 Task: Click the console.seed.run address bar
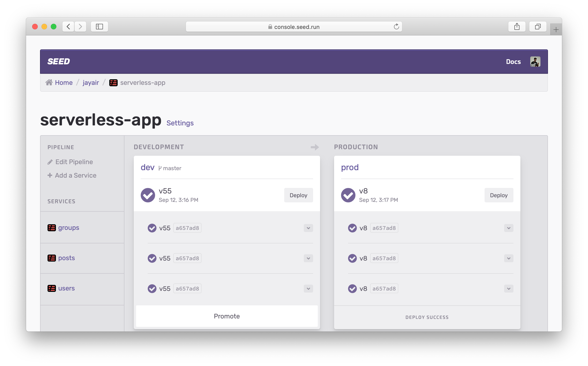coord(294,27)
